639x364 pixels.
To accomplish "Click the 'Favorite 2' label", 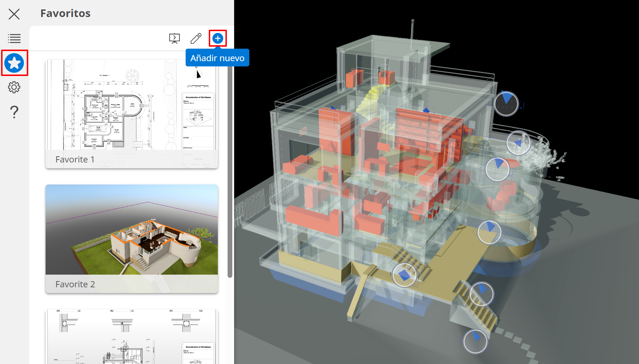I will [75, 284].
